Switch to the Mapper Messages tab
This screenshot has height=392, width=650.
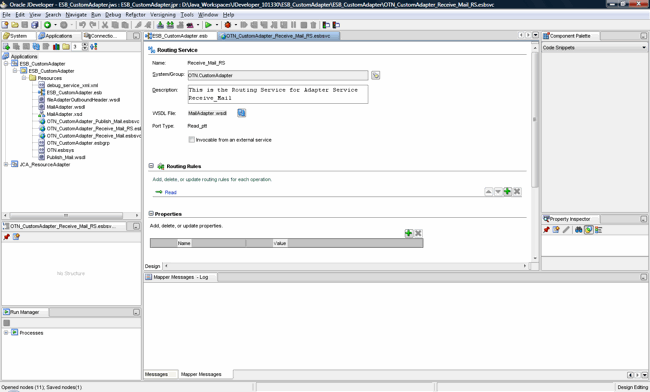point(201,374)
